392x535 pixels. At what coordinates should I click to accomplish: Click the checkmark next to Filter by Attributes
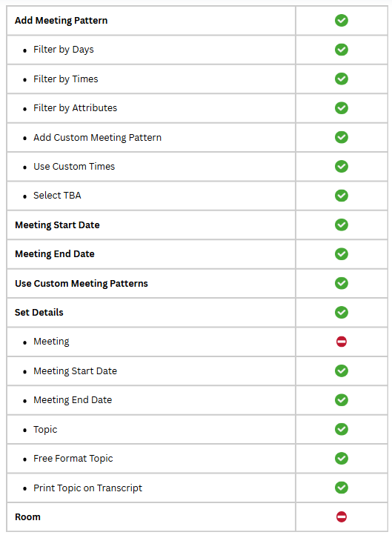point(341,108)
